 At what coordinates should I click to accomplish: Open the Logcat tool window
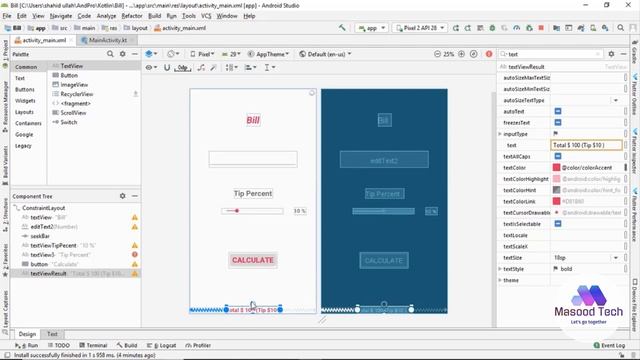[x=161, y=345]
